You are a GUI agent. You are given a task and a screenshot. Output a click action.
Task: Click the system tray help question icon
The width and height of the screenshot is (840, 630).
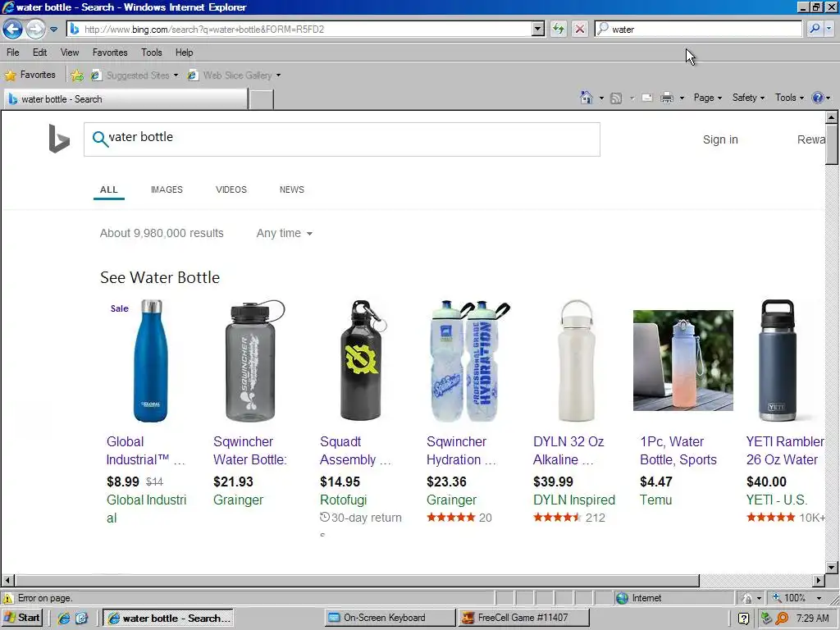(743, 619)
